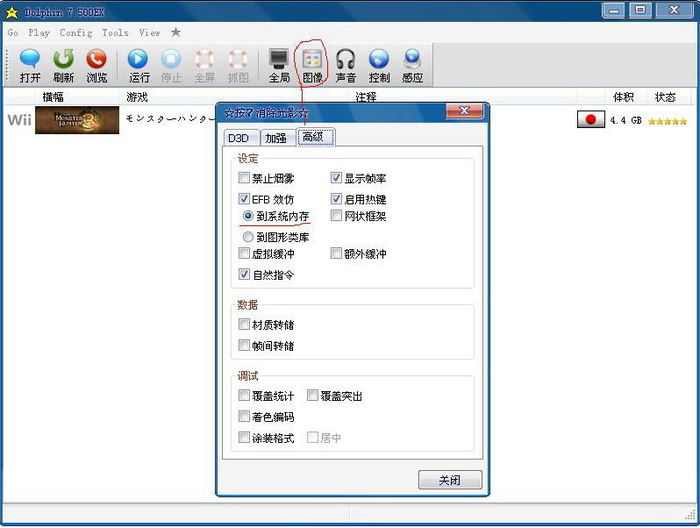Screen dimensions: 700x528
Task: Toggle EFB 效仿 checkbox
Action: pyautogui.click(x=244, y=199)
